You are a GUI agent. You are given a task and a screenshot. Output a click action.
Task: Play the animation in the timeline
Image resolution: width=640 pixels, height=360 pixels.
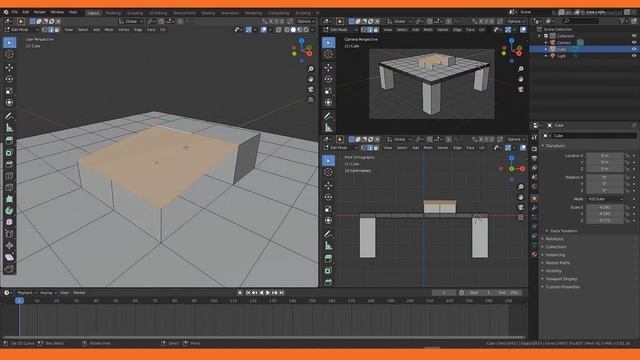click(x=268, y=293)
